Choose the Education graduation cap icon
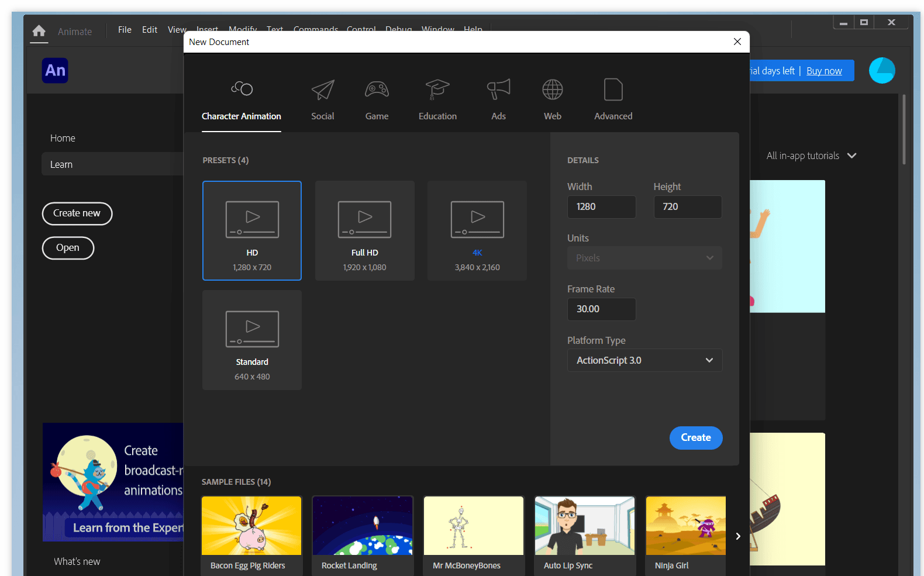This screenshot has height=576, width=924. pyautogui.click(x=437, y=90)
